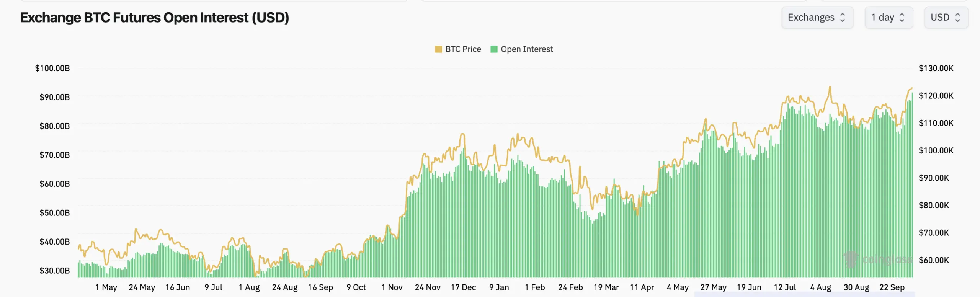Click the chart title Exchange BTC Futures Open Interest
The height and width of the screenshot is (297, 980).
[x=155, y=18]
